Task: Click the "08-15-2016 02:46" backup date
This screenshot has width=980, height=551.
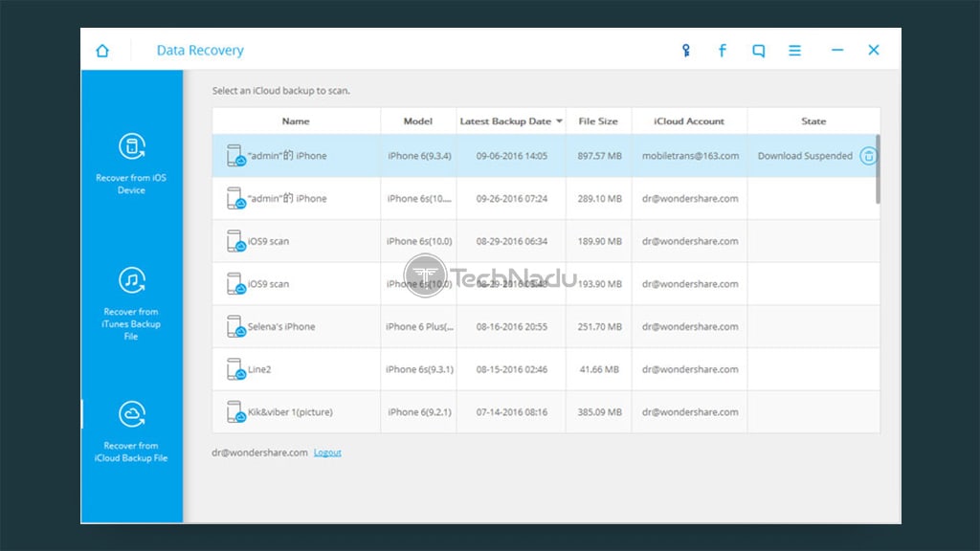Action: point(511,369)
